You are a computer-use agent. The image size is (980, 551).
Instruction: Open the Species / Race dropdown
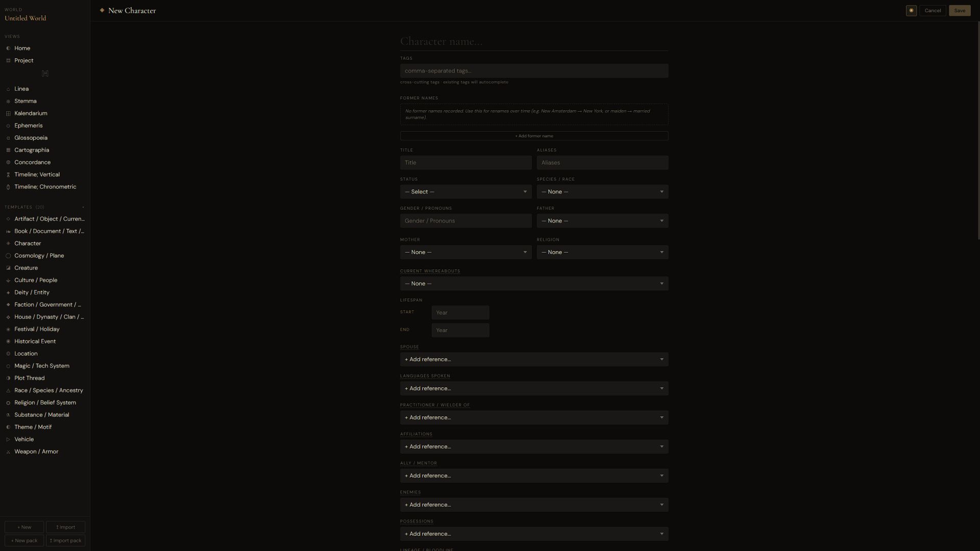602,192
